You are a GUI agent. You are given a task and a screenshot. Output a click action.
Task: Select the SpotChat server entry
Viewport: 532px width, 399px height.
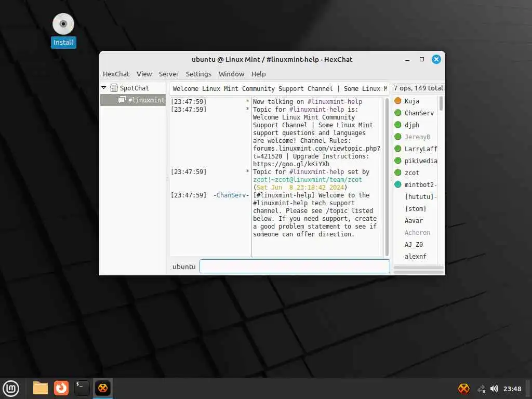tap(134, 88)
